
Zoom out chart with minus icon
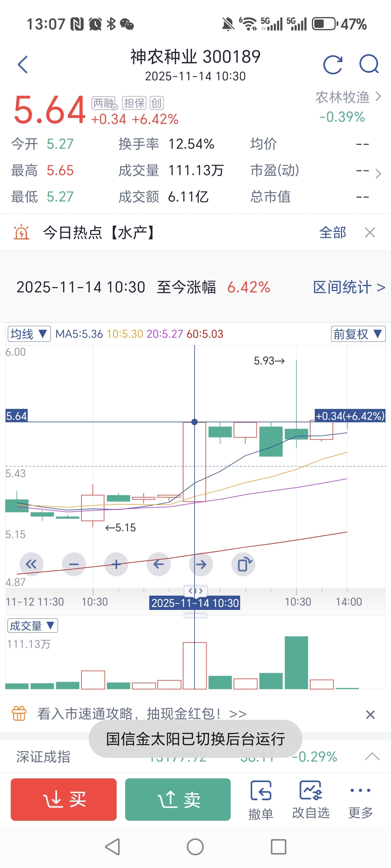tap(74, 564)
